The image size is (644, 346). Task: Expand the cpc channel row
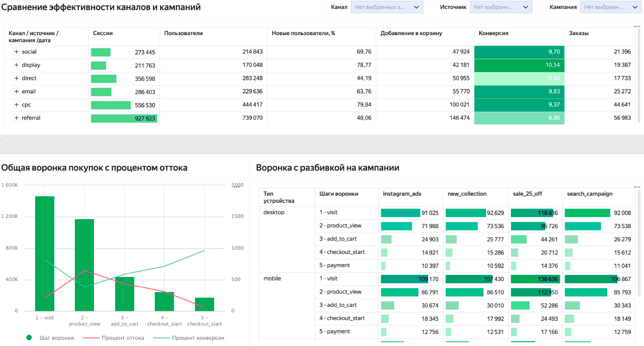point(16,105)
